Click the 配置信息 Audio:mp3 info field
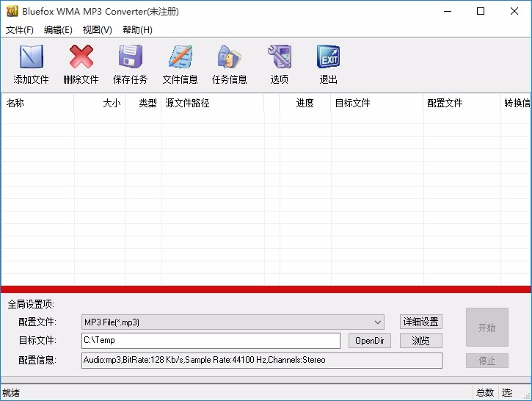This screenshot has width=532, height=401. (x=261, y=361)
